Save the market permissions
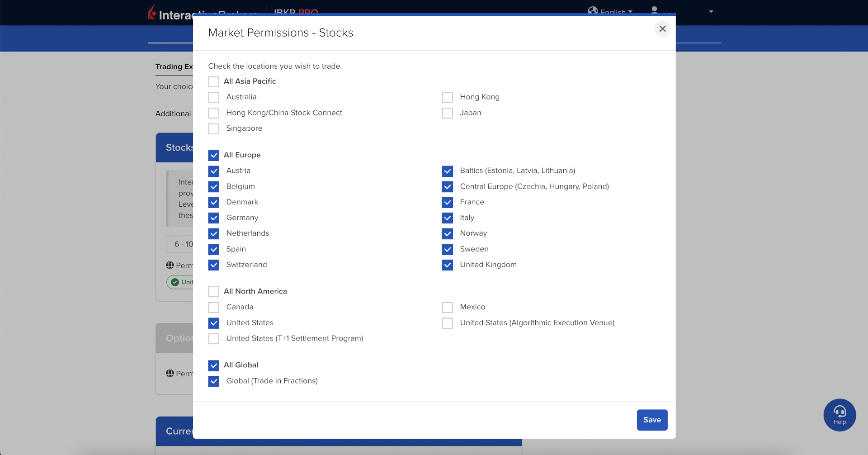 [x=652, y=420]
